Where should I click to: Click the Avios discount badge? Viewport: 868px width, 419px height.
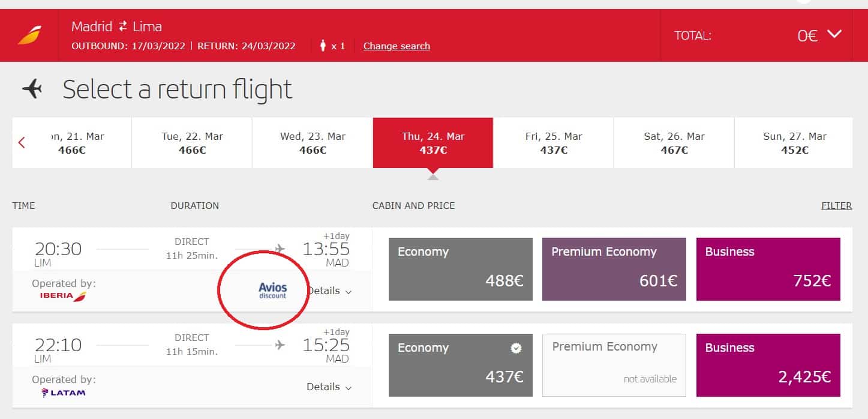[273, 291]
